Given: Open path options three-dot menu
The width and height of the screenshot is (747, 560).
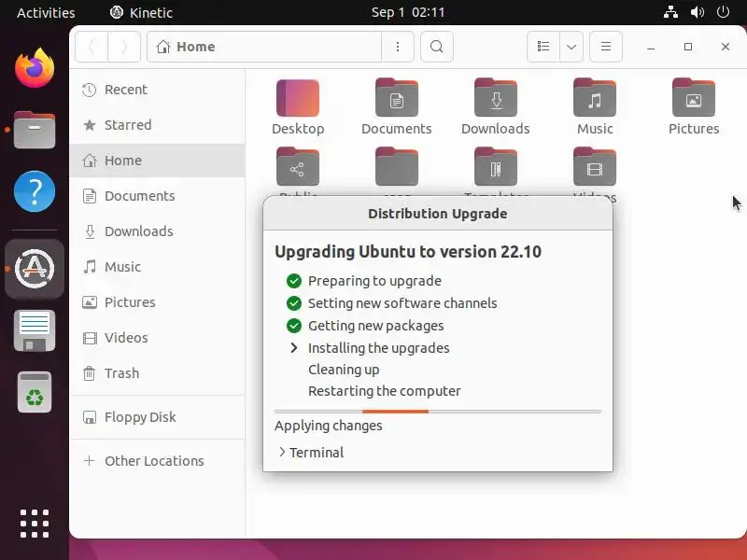Looking at the screenshot, I should pos(398,47).
